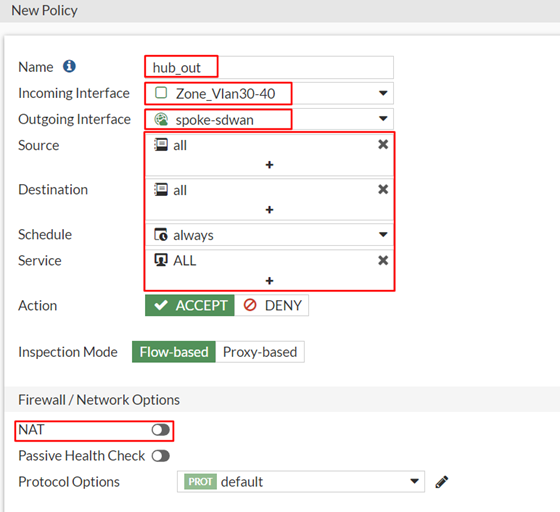This screenshot has height=512, width=560.
Task: Select Proxy-based inspection mode
Action: coord(260,352)
